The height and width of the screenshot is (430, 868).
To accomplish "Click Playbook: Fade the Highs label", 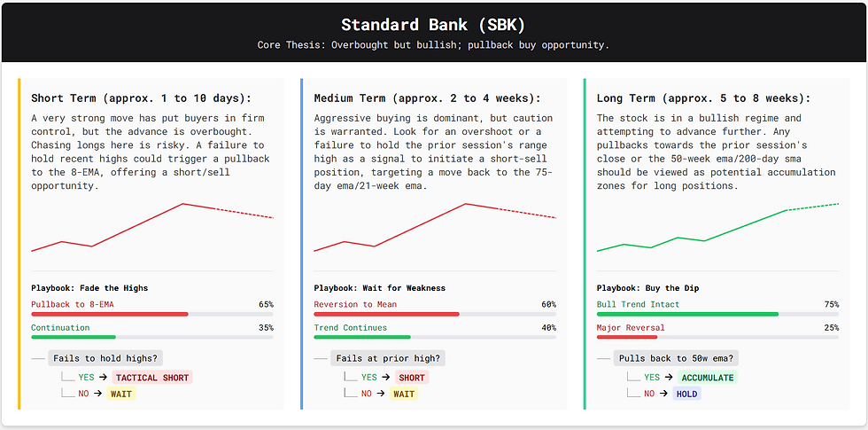I will coord(89,288).
